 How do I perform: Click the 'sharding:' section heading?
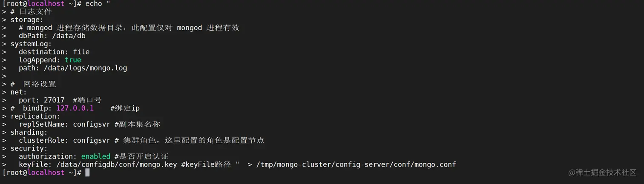[x=29, y=132]
